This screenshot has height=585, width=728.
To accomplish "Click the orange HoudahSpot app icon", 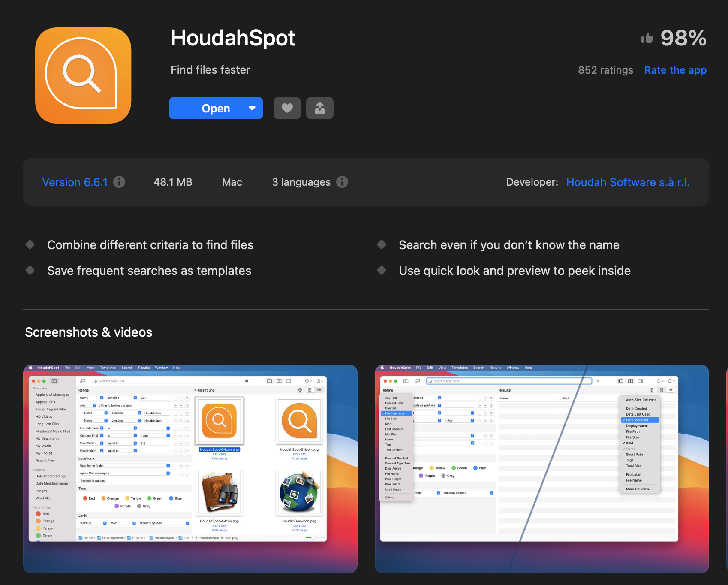I will [83, 75].
